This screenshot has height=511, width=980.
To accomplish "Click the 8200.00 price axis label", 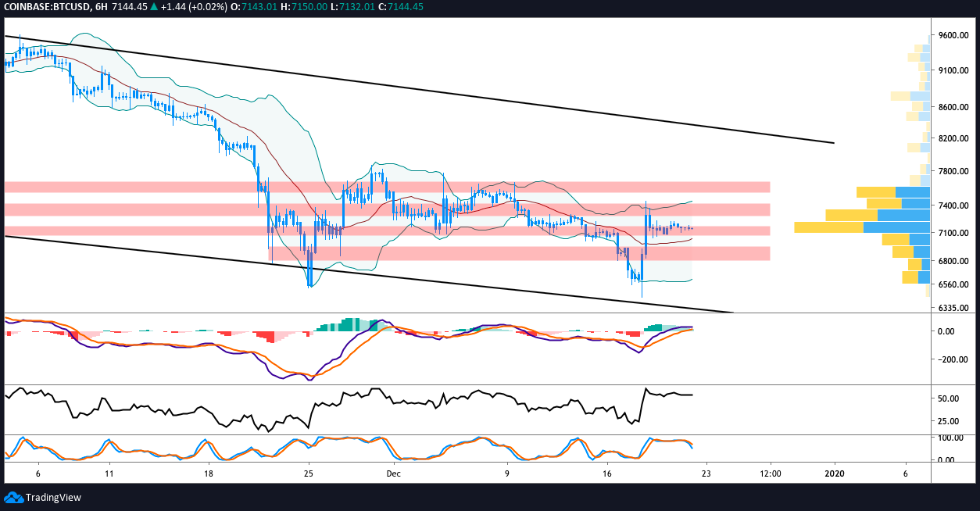I will point(954,139).
